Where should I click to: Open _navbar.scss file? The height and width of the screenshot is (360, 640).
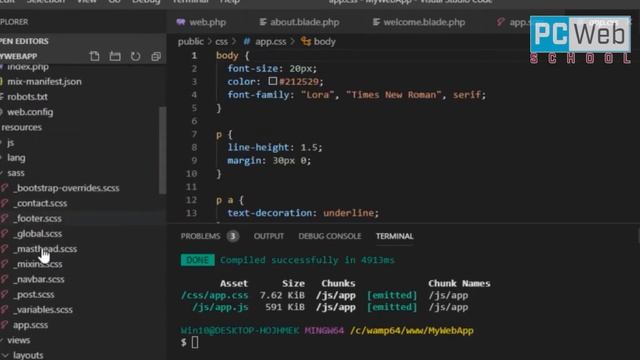pyautogui.click(x=39, y=279)
